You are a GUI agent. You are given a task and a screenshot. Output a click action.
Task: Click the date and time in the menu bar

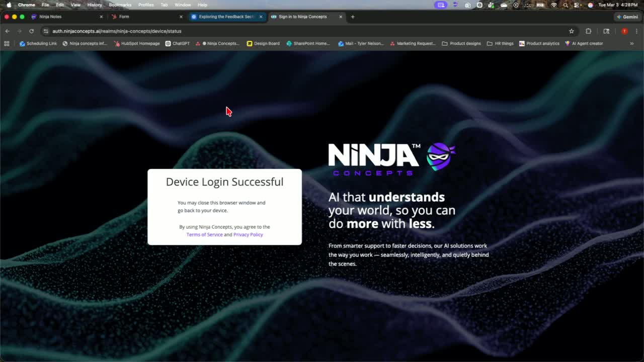[618, 5]
